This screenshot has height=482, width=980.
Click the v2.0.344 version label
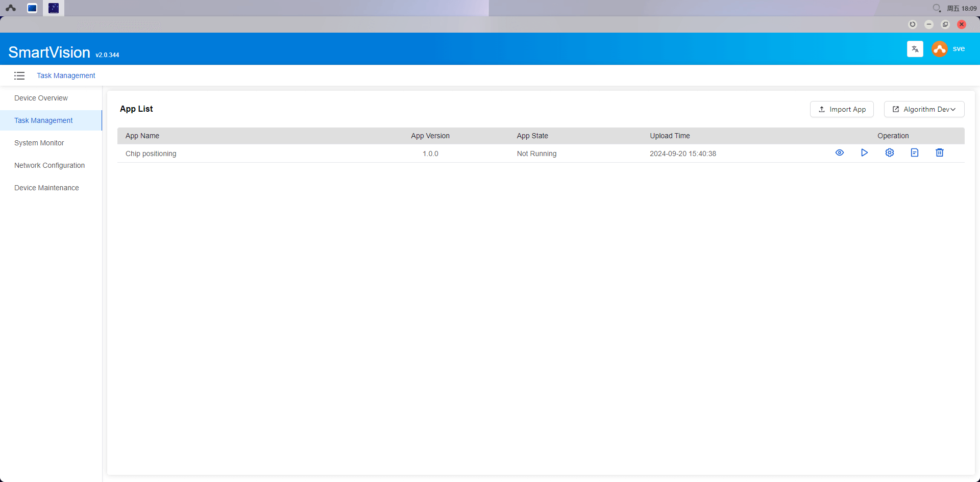pos(107,55)
